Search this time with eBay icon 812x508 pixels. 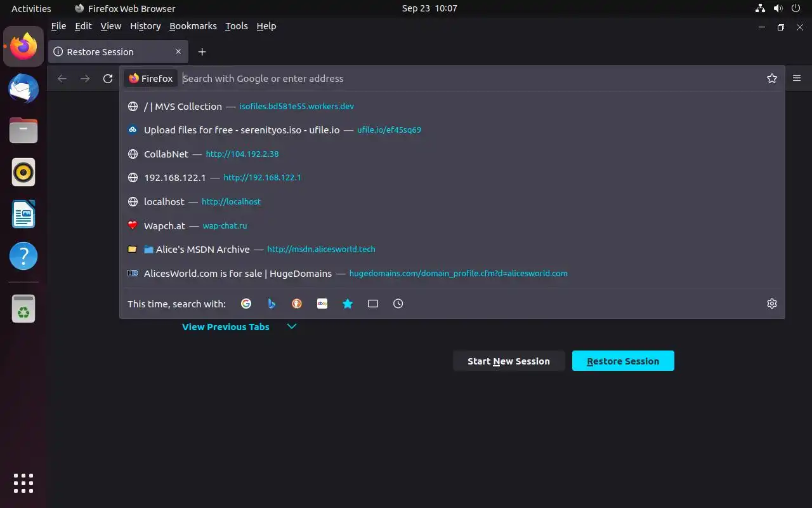pos(322,304)
